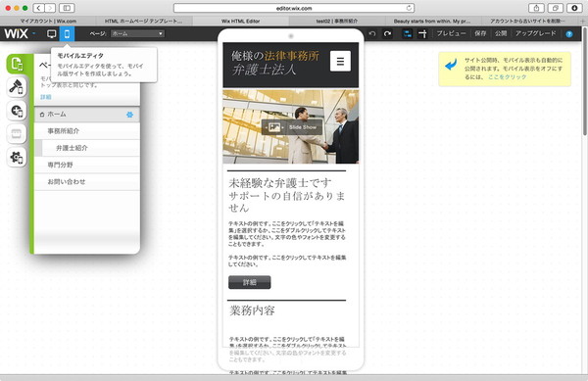Select the 専門分野 page
The width and height of the screenshot is (588, 381).
tap(87, 165)
